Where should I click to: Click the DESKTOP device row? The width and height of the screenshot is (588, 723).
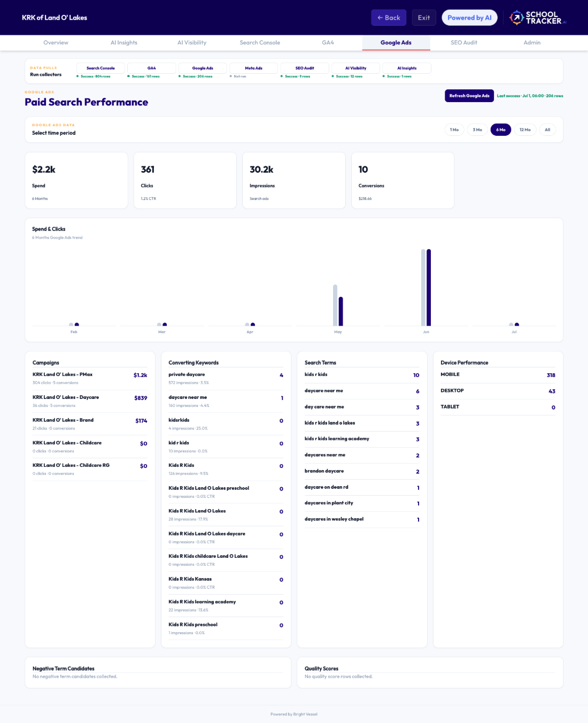[498, 391]
